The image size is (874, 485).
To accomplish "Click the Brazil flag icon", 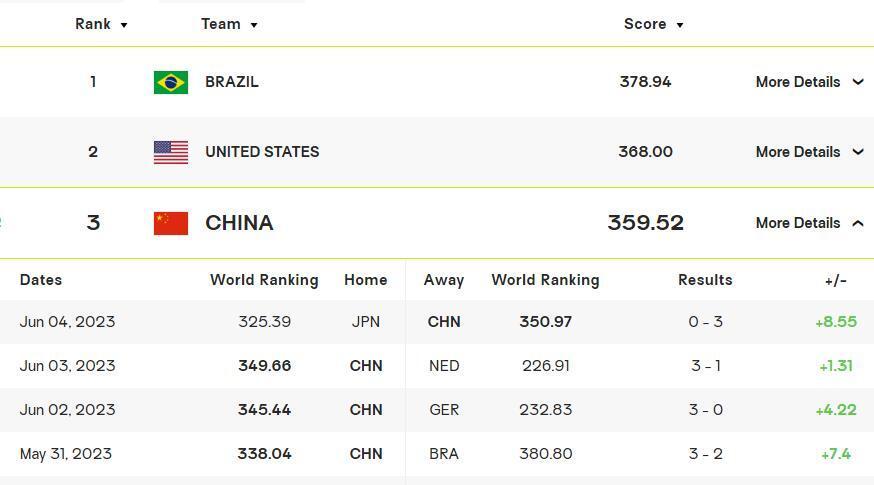I will (x=171, y=82).
